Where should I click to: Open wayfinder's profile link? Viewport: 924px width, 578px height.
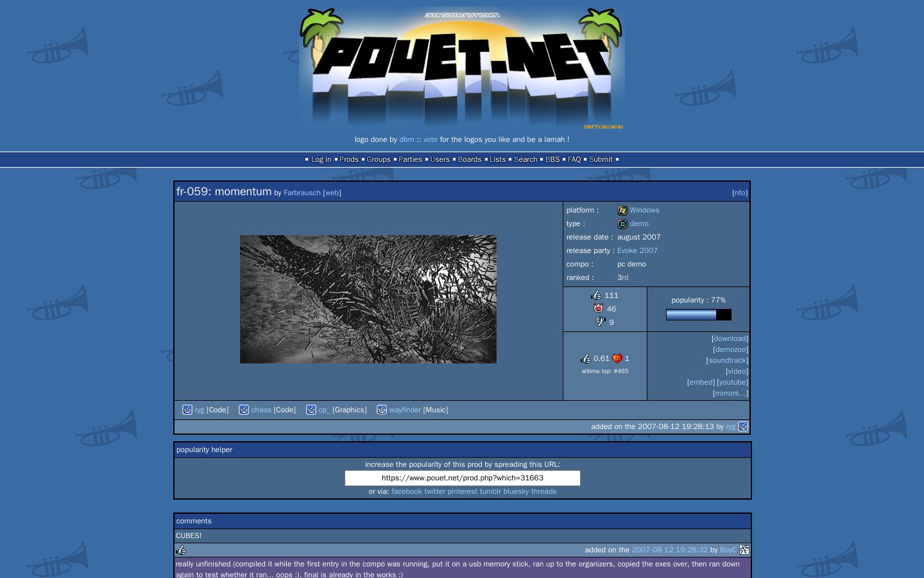click(x=405, y=410)
